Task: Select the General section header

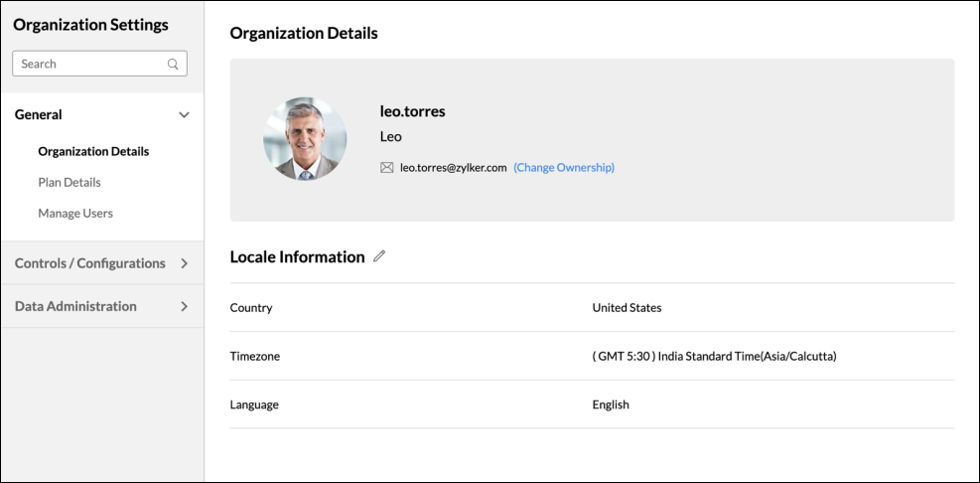Action: 39,115
